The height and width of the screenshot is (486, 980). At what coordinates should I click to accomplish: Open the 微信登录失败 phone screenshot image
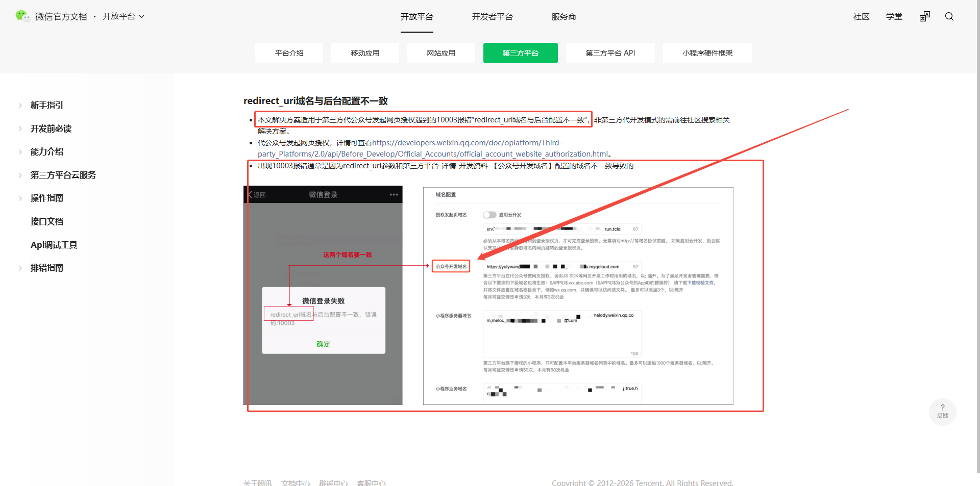click(x=323, y=295)
